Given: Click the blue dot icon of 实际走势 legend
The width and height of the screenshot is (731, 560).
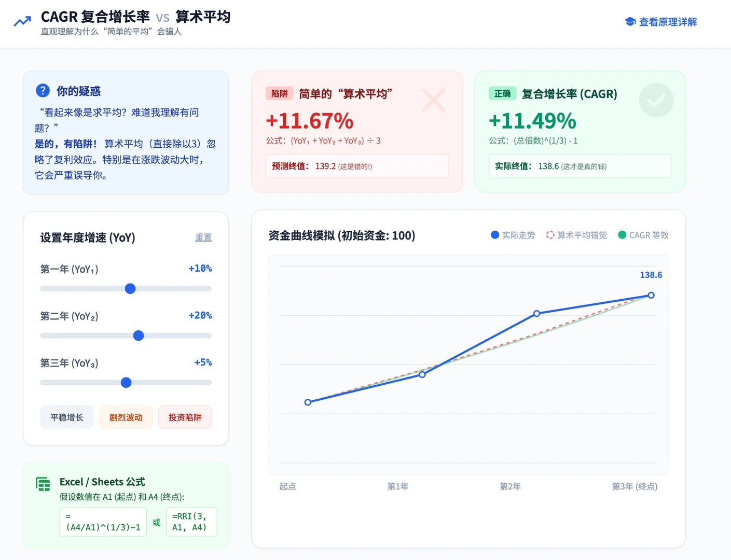Looking at the screenshot, I should (494, 235).
